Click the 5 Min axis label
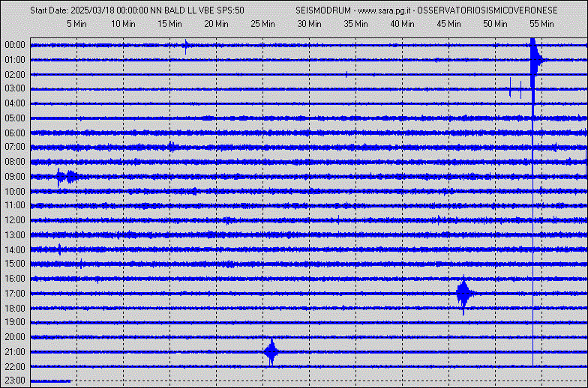 [x=76, y=24]
